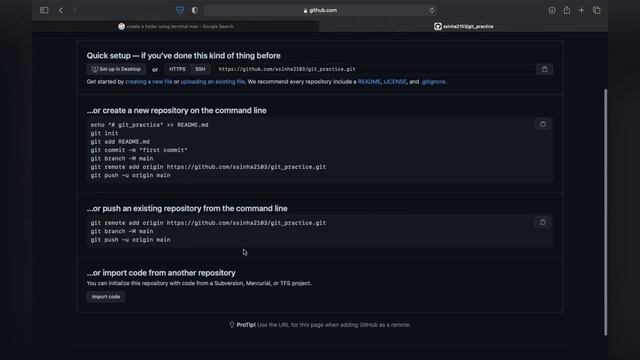Select the SSH protocol option

click(200, 69)
